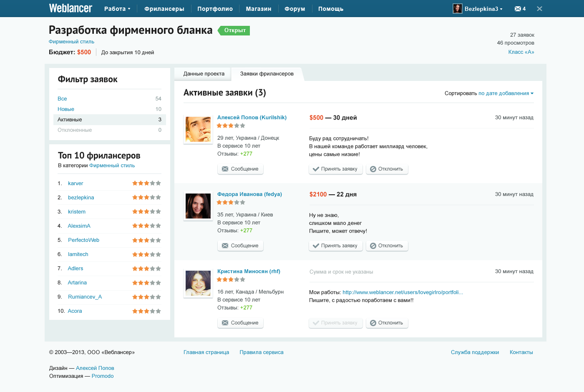
Task: Open karver's profile from the top 10
Action: (x=76, y=183)
